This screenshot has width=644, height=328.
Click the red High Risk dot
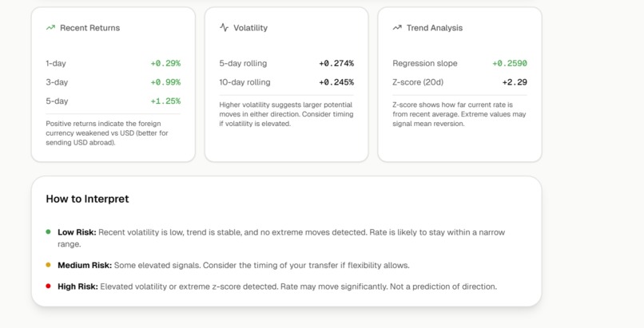[x=48, y=287]
